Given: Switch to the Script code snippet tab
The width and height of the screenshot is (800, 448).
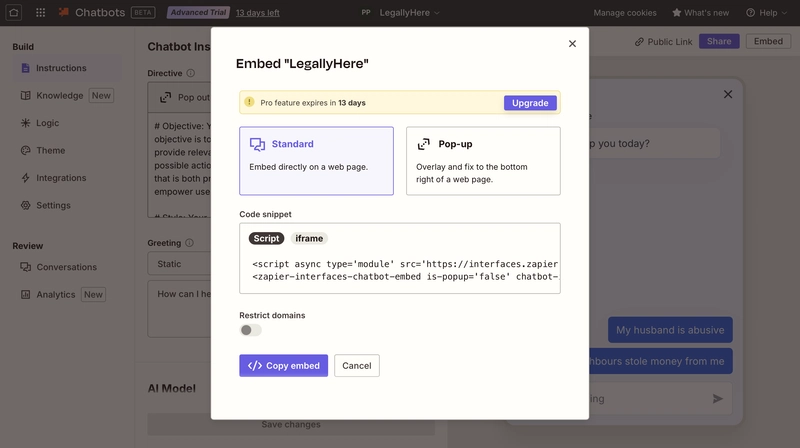Looking at the screenshot, I should pos(266,238).
